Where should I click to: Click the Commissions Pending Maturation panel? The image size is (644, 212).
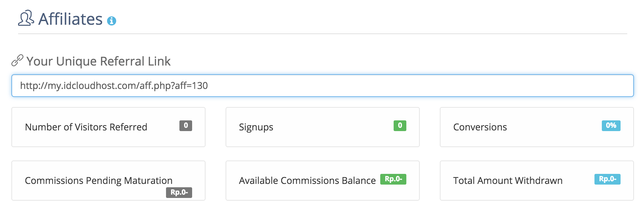click(108, 181)
